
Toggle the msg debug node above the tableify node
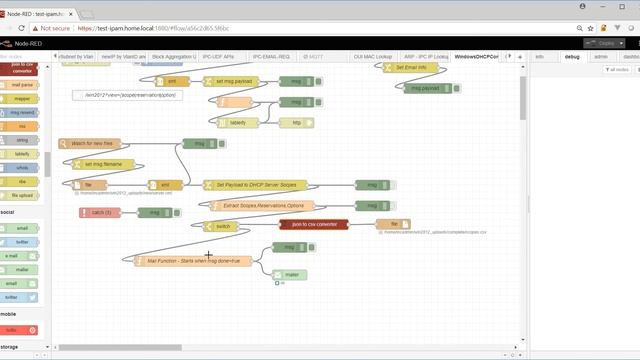point(319,102)
